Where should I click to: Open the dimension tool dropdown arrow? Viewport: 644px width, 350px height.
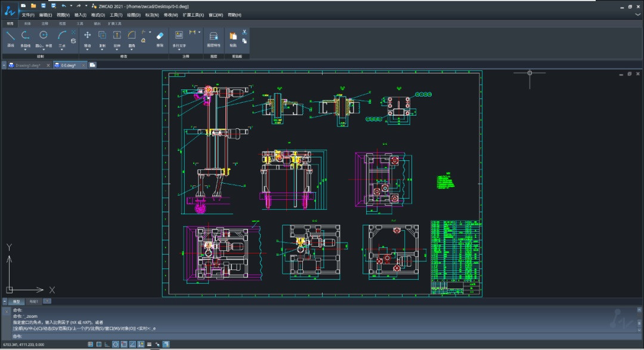coord(199,32)
